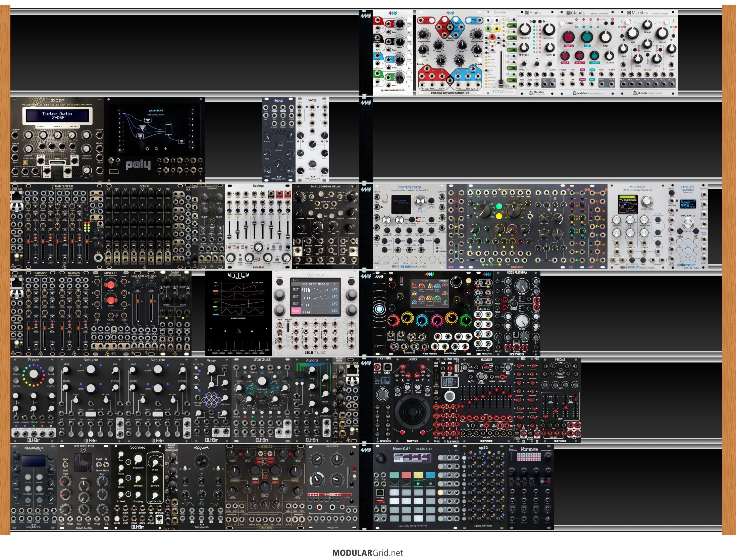Click the DSP cartridge slot on Z-DSP
The width and height of the screenshot is (736, 560).
click(57, 163)
